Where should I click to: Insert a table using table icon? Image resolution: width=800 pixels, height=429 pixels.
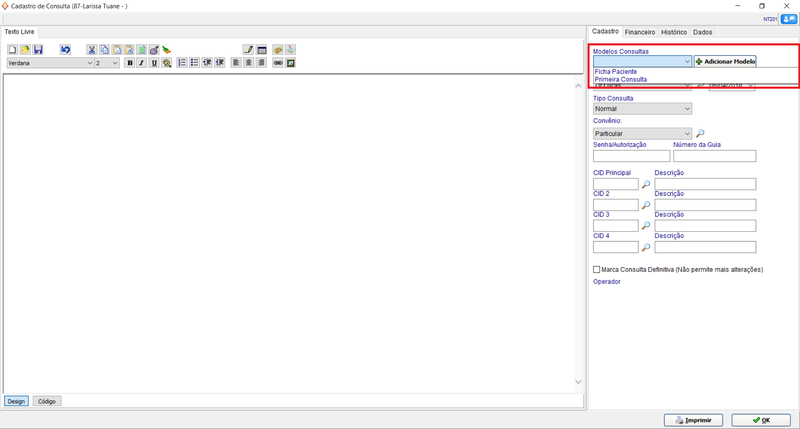pos(261,49)
